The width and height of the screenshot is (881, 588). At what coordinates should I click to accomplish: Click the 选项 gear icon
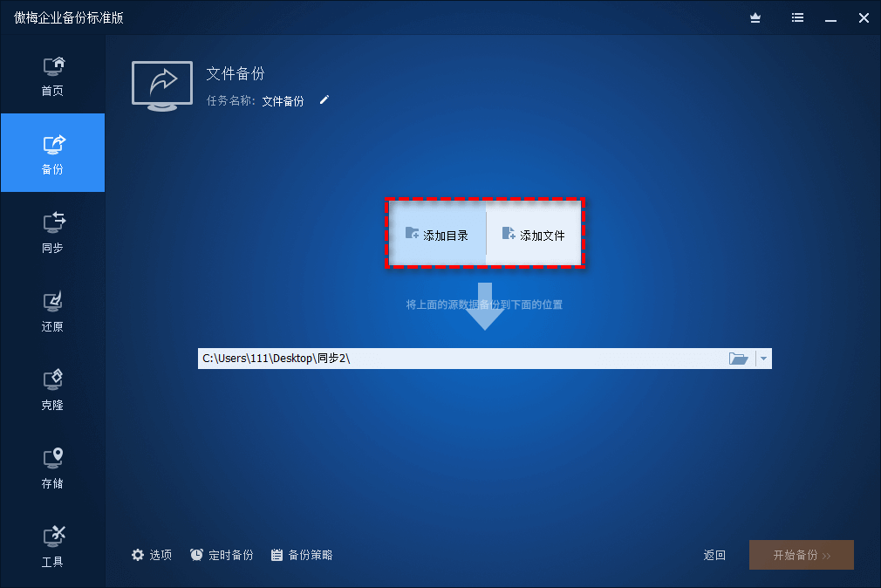click(138, 555)
